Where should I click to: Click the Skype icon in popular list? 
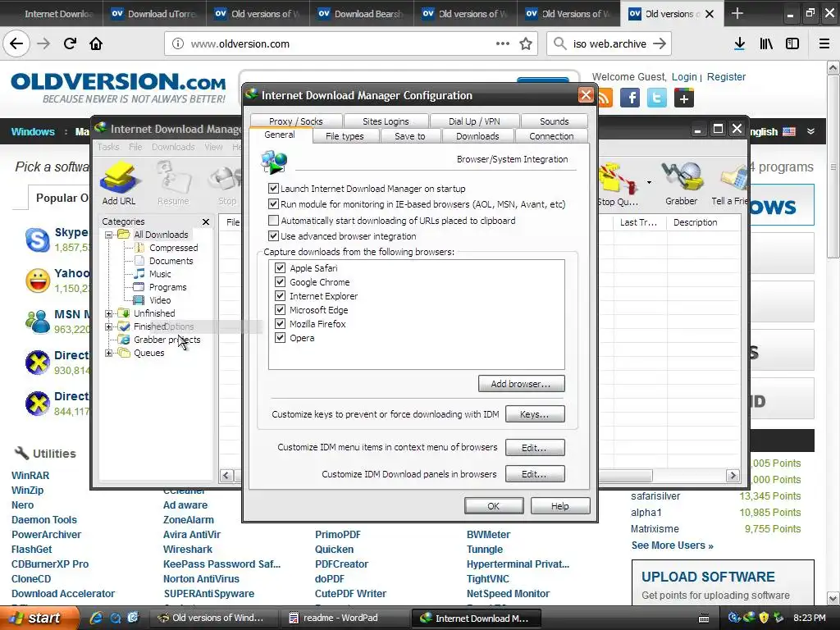click(38, 240)
